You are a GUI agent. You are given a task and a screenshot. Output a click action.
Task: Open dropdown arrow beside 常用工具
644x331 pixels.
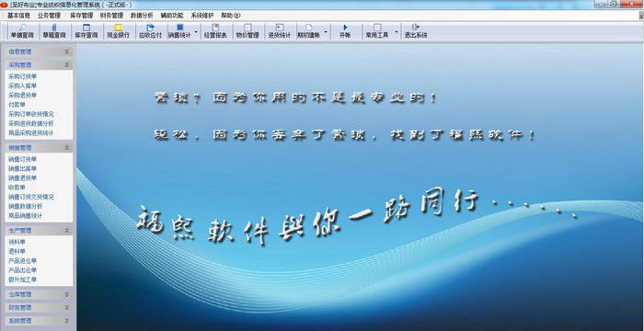pos(397,31)
